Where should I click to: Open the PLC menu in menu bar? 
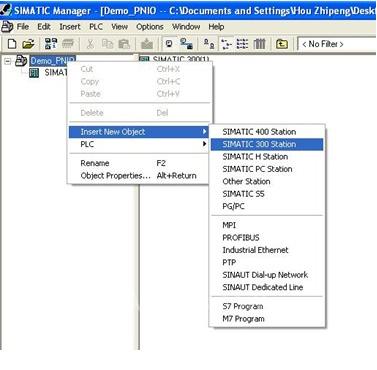pos(96,27)
